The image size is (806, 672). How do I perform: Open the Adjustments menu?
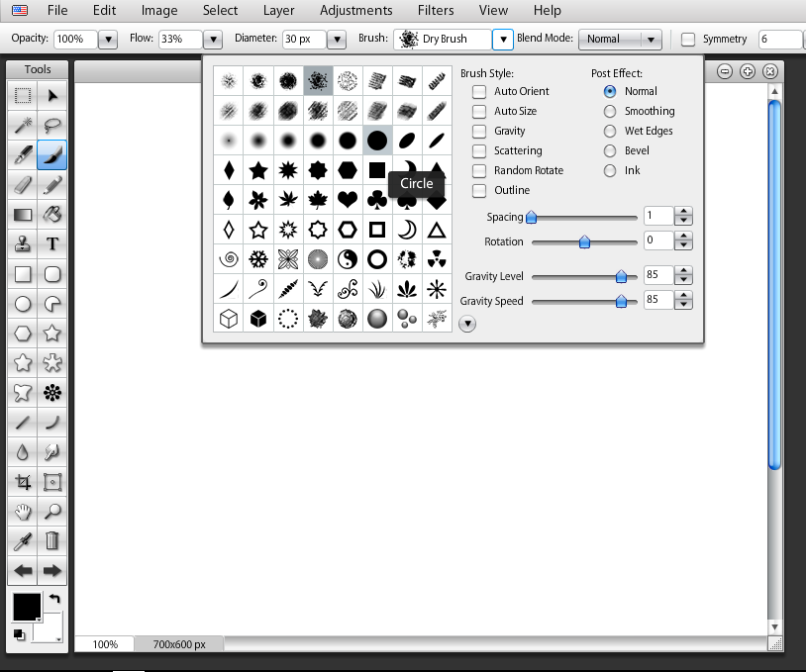point(356,10)
